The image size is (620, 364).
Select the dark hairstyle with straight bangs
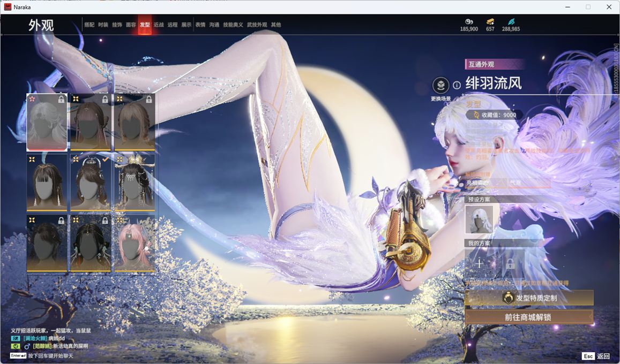click(x=47, y=183)
